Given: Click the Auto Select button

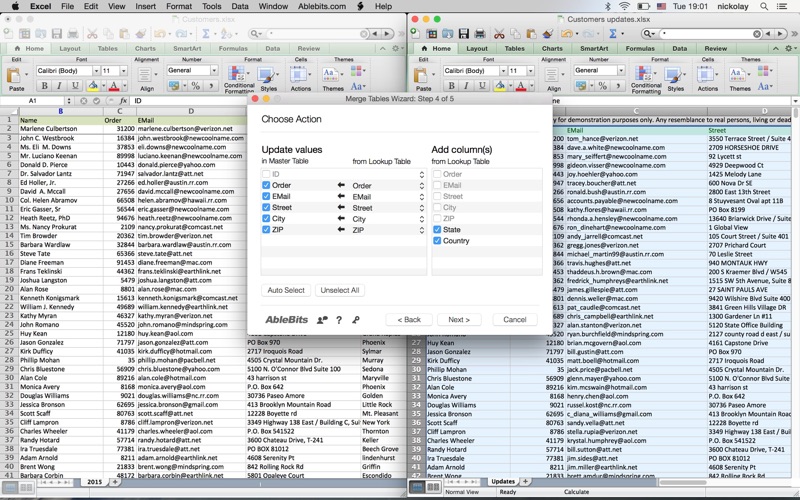Looking at the screenshot, I should pos(286,290).
